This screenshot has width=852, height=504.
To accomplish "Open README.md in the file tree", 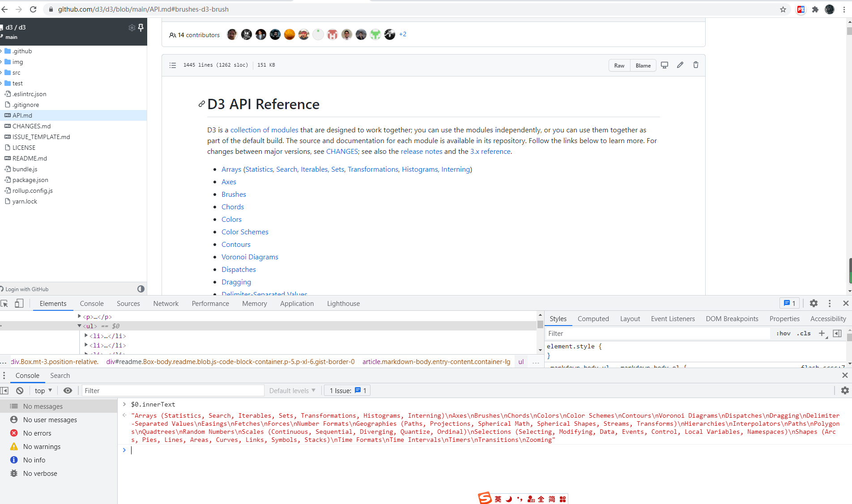I will pyautogui.click(x=30, y=158).
